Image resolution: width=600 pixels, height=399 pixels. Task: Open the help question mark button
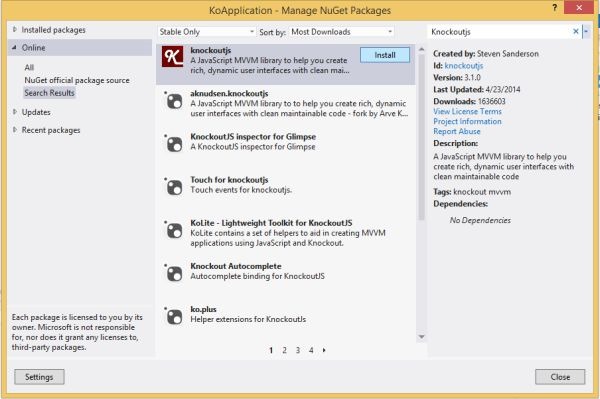(554, 7)
